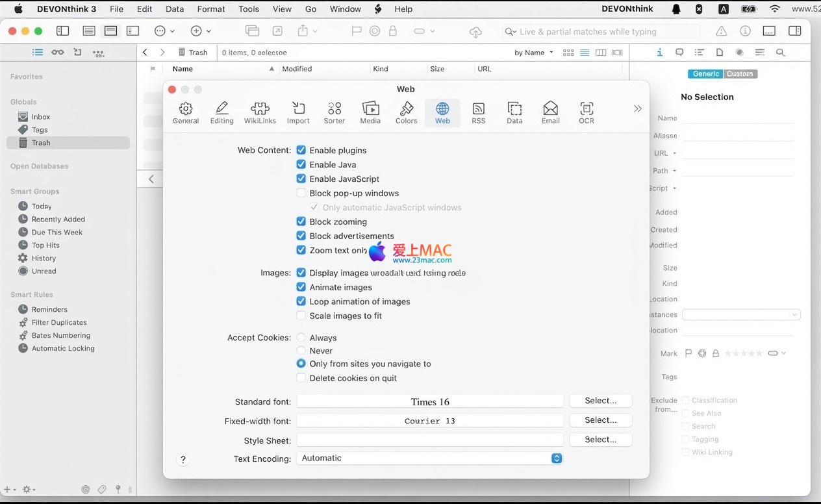Viewport: 821px width, 504px height.
Task: Click the help question mark button
Action: pos(183,460)
